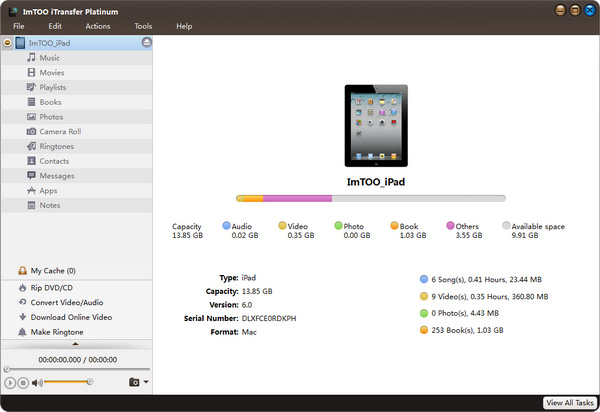Click the Audio blue legend dot
This screenshot has width=600, height=412.
pos(226,225)
